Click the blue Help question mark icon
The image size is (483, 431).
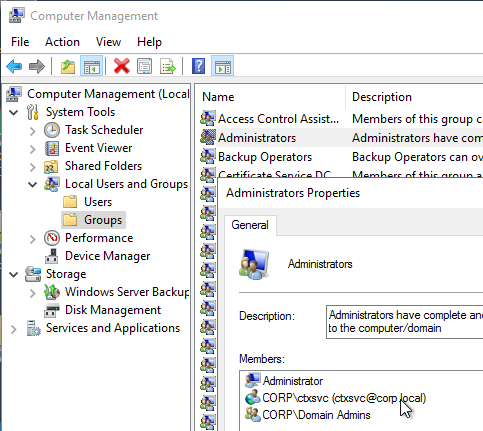coord(198,66)
